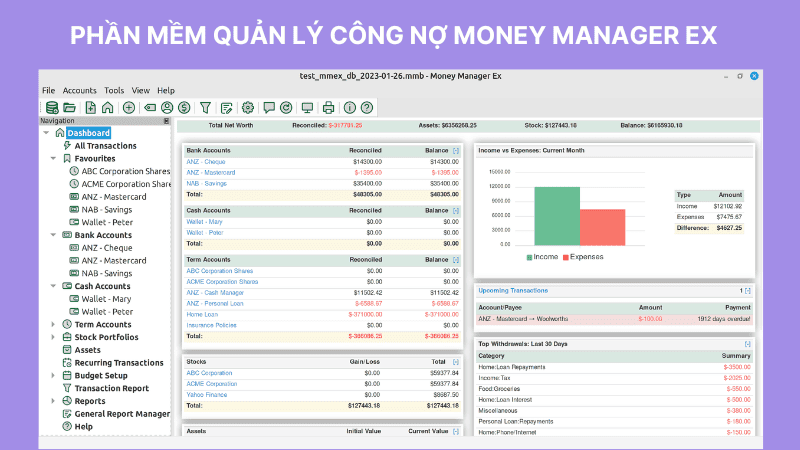Open ABC Corporation Shares under Favourites

pyautogui.click(x=126, y=171)
